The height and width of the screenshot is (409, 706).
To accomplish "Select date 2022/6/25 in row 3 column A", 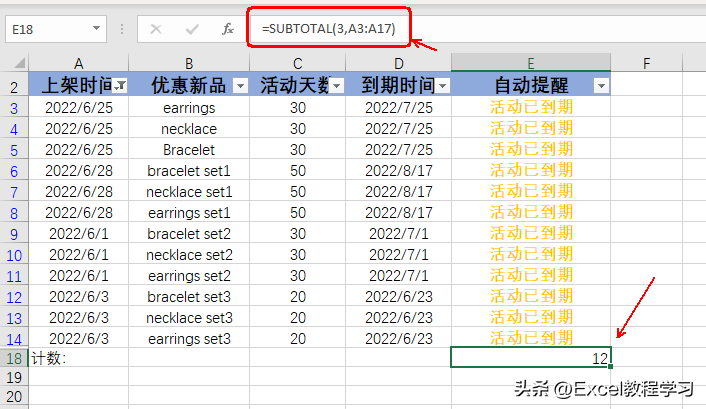I will click(x=79, y=108).
